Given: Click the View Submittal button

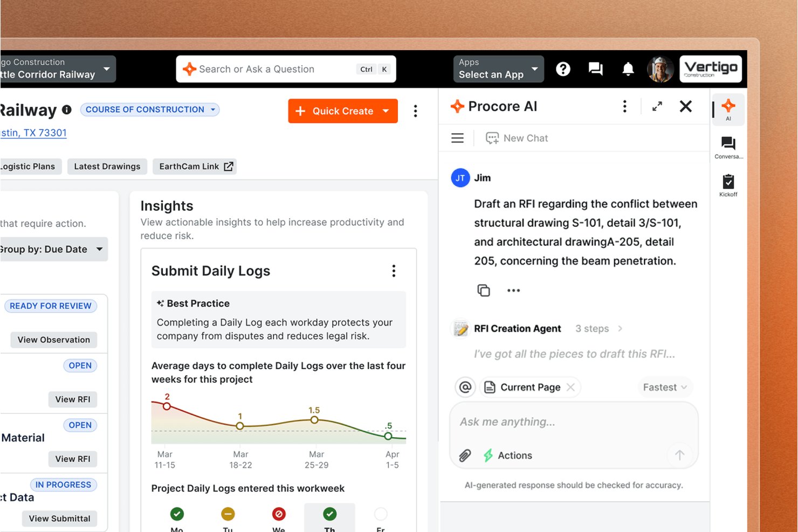Looking at the screenshot, I should click(x=59, y=519).
